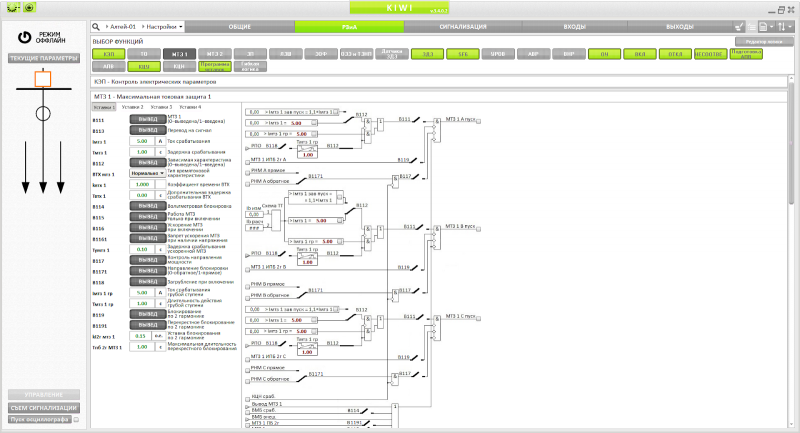Toggle B117 ВЫВЕД power direction switch
Viewport: 800px width, 433px height.
tap(148, 260)
